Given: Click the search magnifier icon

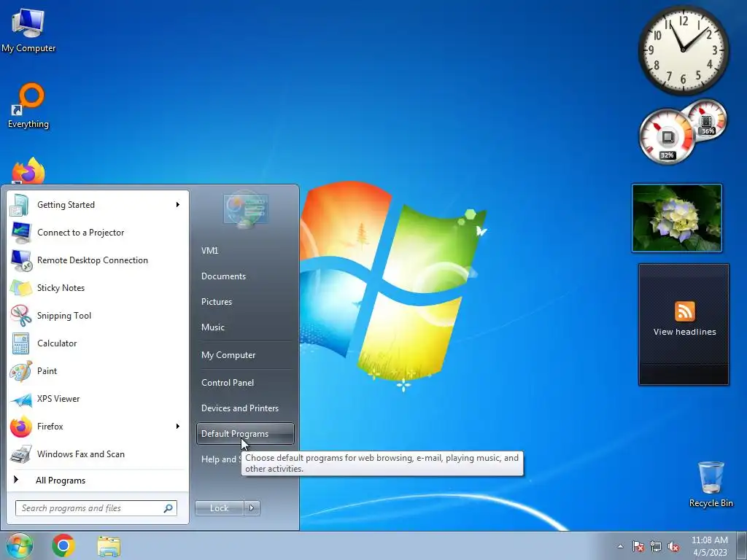Looking at the screenshot, I should click(168, 508).
